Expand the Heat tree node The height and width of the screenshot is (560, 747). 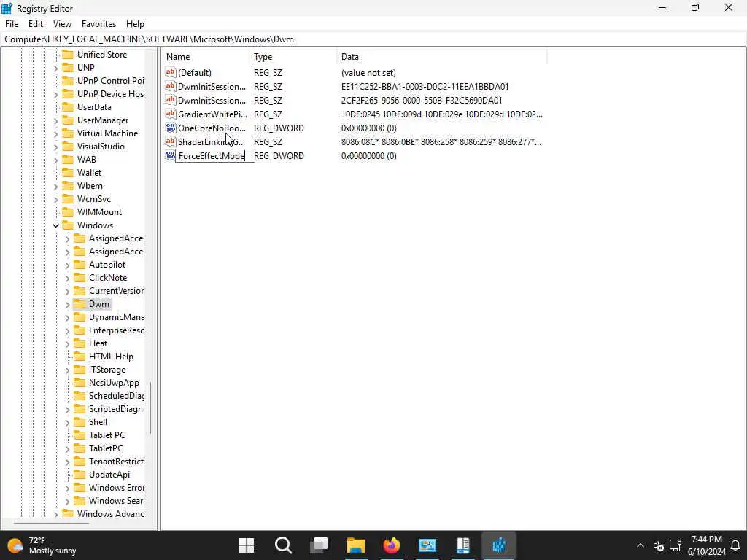coord(67,344)
